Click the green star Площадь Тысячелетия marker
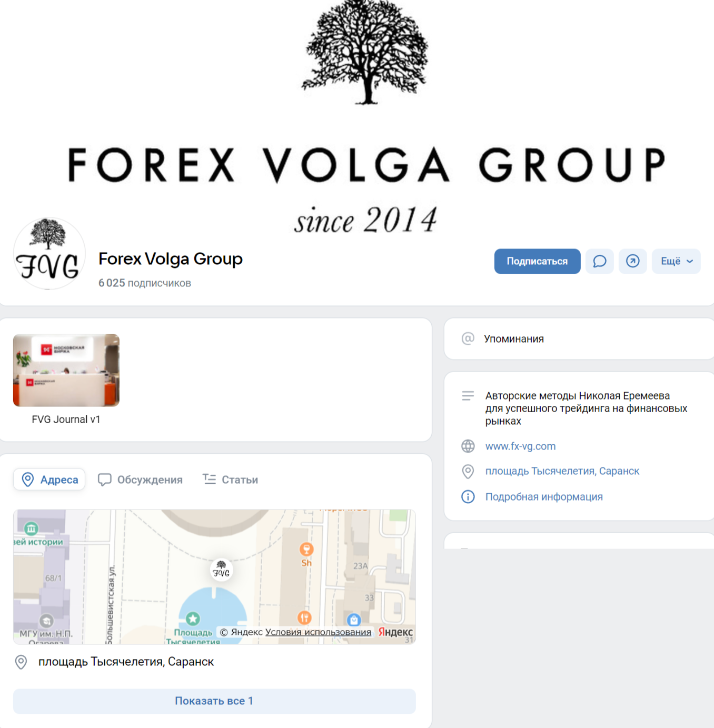The height and width of the screenshot is (728, 714). (193, 619)
